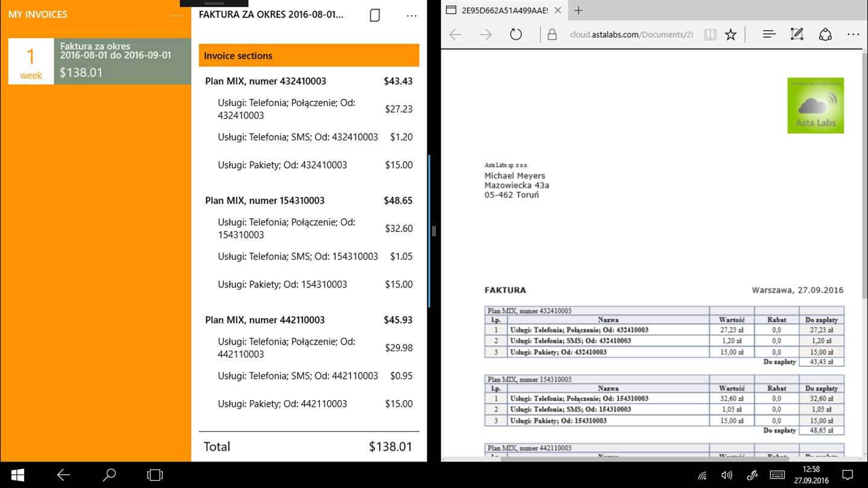868x488 pixels.
Task: Open more options ellipsis in invoice header
Action: coord(412,16)
